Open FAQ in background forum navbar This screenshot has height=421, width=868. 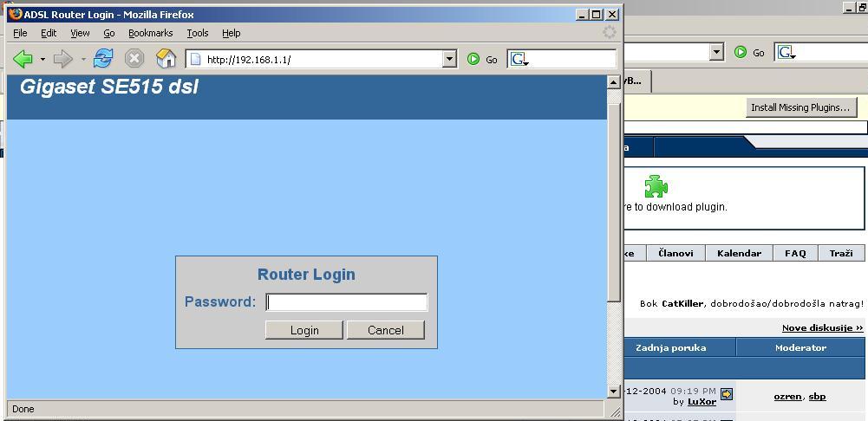point(795,253)
